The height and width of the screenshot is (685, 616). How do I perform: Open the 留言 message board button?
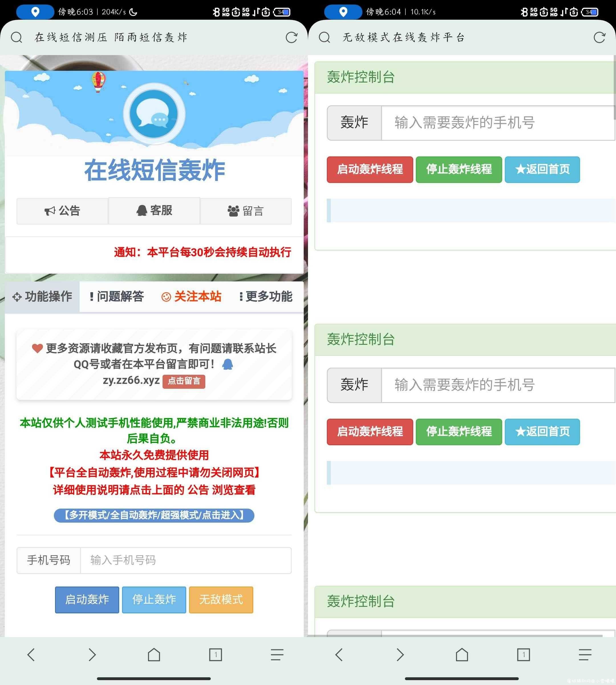click(246, 211)
